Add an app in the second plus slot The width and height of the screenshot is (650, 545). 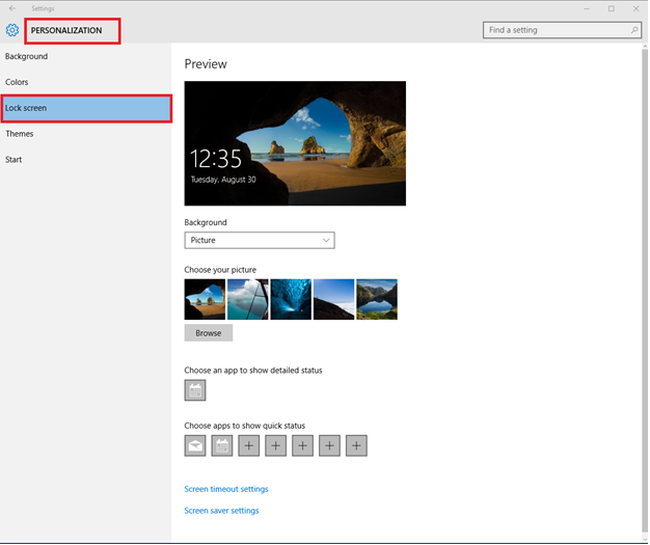pos(276,446)
